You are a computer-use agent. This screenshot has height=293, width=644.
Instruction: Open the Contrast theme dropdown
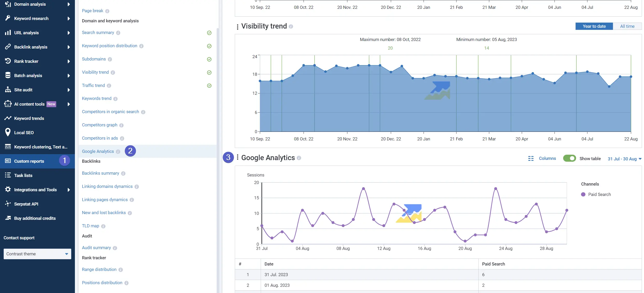point(37,254)
